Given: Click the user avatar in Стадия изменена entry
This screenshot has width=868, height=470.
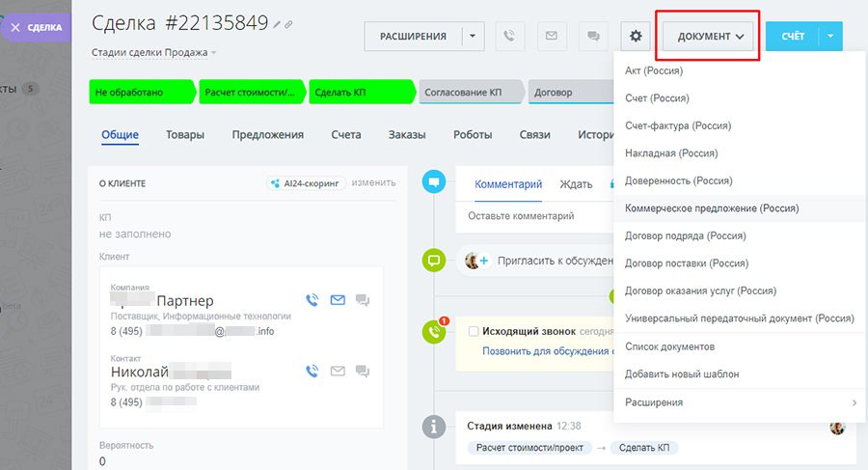Looking at the screenshot, I should click(837, 427).
